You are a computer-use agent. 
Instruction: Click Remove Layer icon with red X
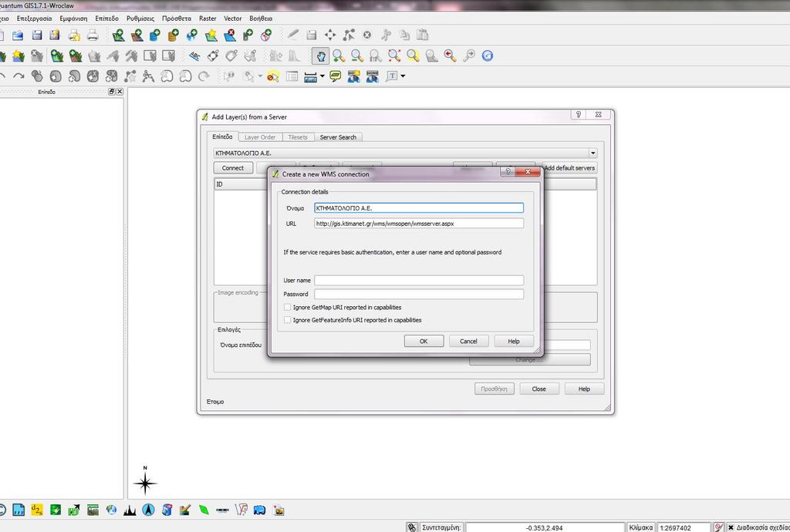230,35
